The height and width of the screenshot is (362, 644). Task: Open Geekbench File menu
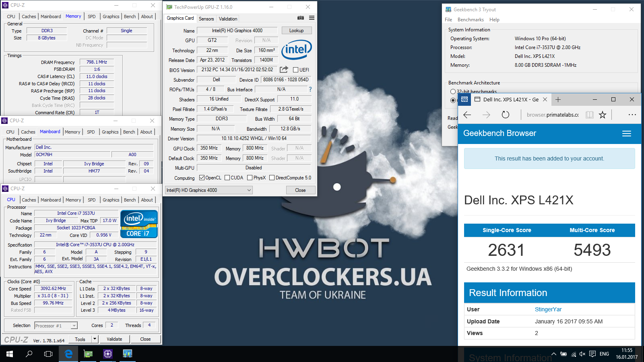448,20
